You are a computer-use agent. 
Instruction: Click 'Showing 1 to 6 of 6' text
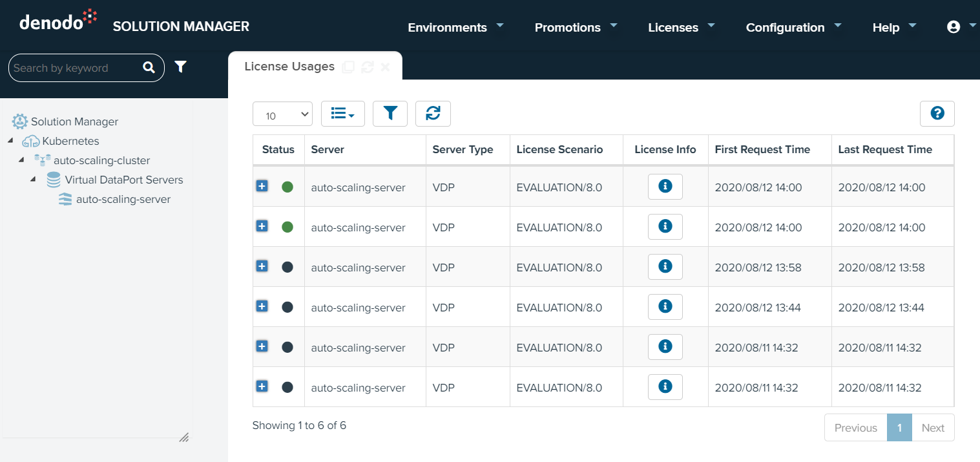[299, 425]
